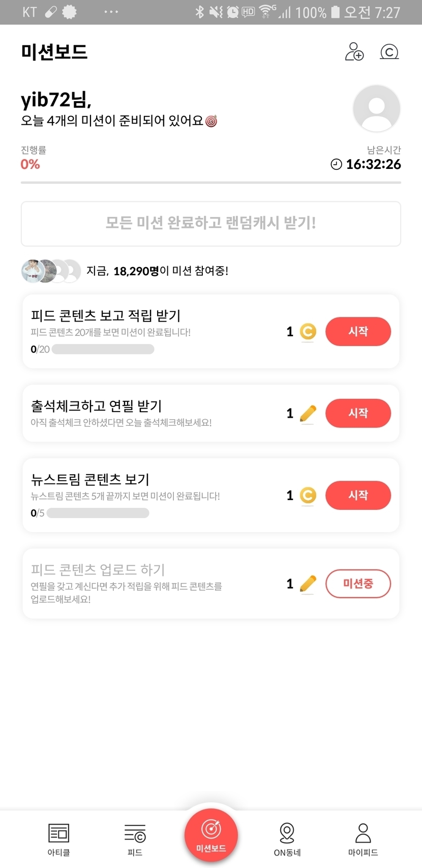Start the 피드 콘텐츠 보고 적립 받기 mission

coord(358,331)
